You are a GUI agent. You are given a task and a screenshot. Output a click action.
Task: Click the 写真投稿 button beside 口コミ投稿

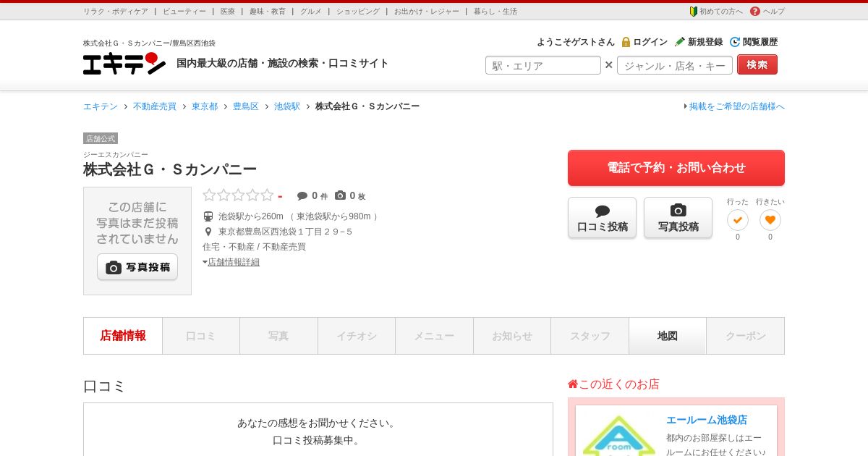pos(678,218)
